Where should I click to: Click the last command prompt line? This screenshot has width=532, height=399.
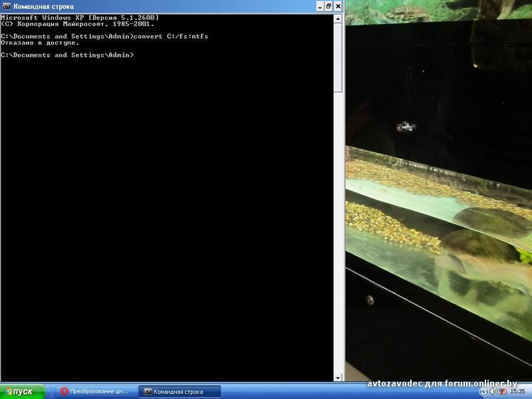click(x=67, y=55)
